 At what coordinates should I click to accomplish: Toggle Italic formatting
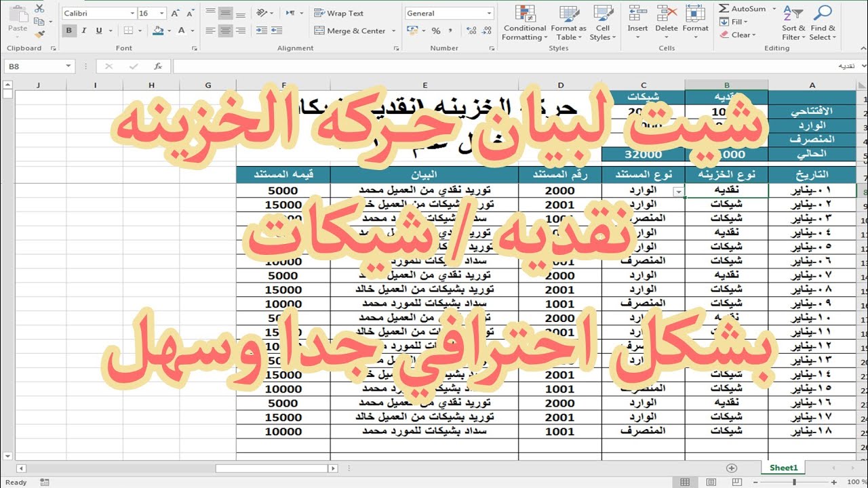point(84,30)
